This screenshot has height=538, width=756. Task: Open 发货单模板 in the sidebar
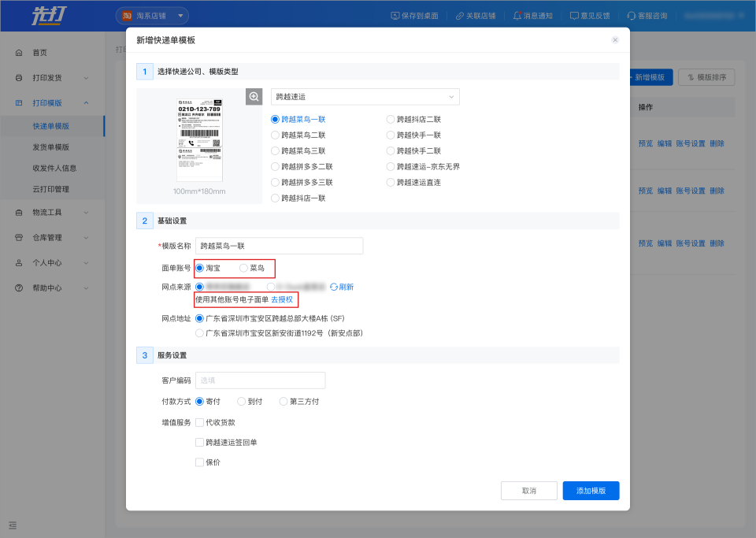(x=51, y=147)
